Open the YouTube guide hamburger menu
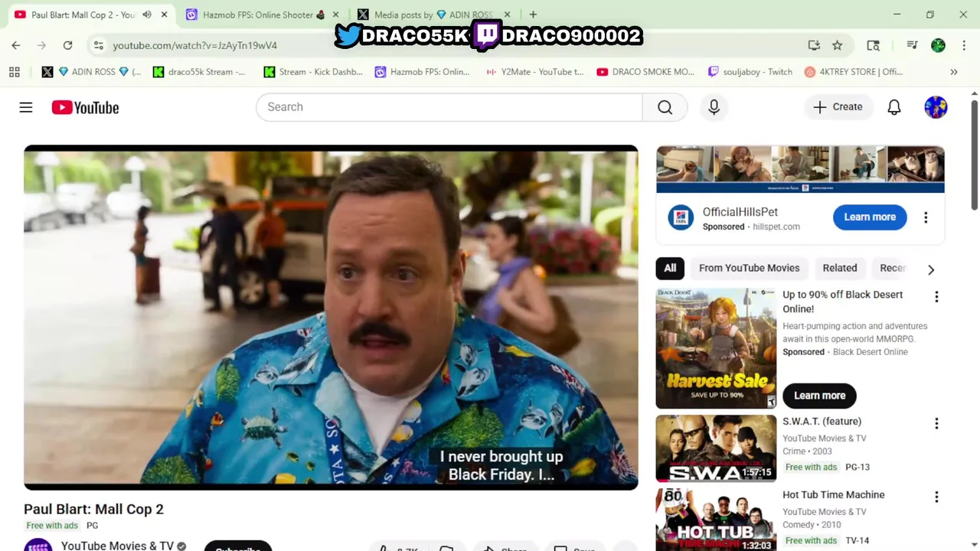This screenshot has height=551, width=980. [26, 107]
